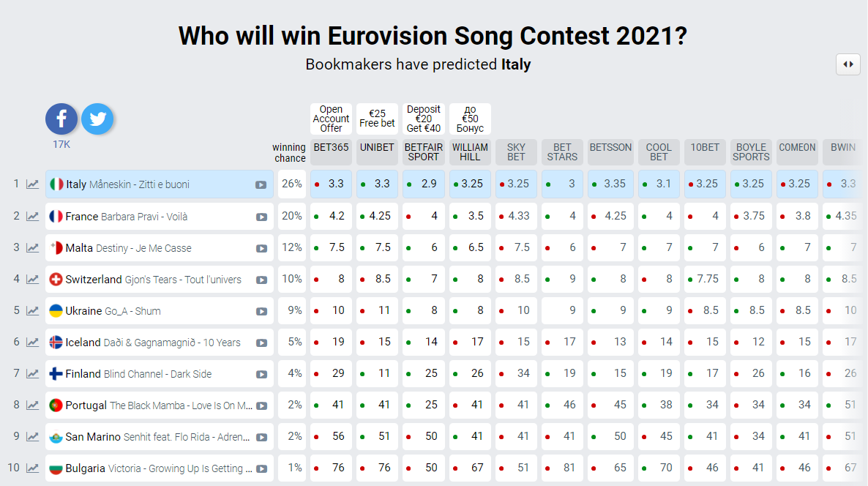
Task: Open Italy's odds history chart icon
Action: pos(33,184)
